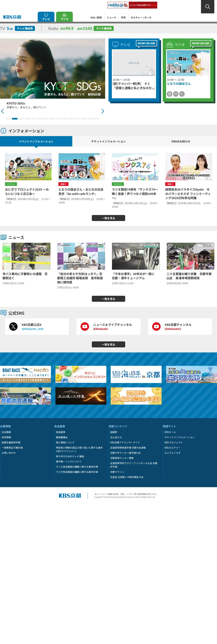Click 一覧を見る under 公式SNS section
Viewport: 217px width, 644px height.
(x=108, y=345)
